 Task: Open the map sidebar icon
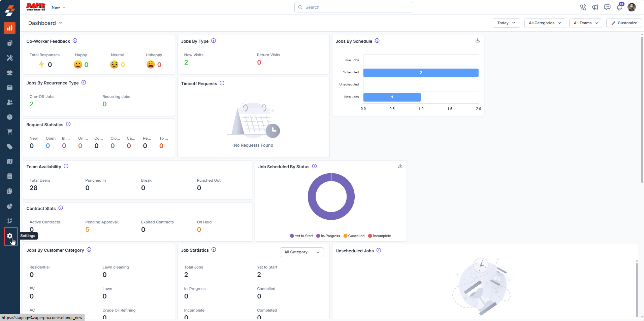pos(10,162)
